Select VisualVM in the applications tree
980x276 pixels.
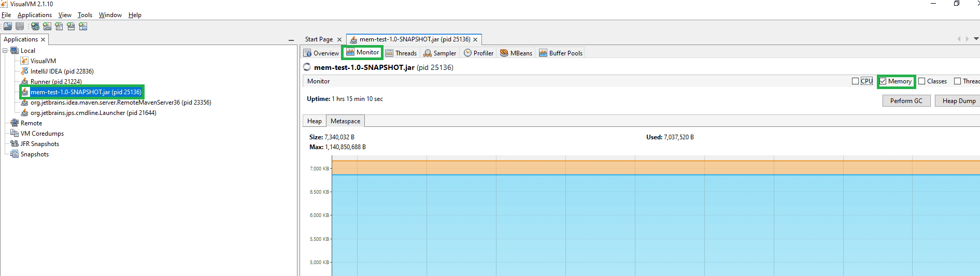[43, 61]
